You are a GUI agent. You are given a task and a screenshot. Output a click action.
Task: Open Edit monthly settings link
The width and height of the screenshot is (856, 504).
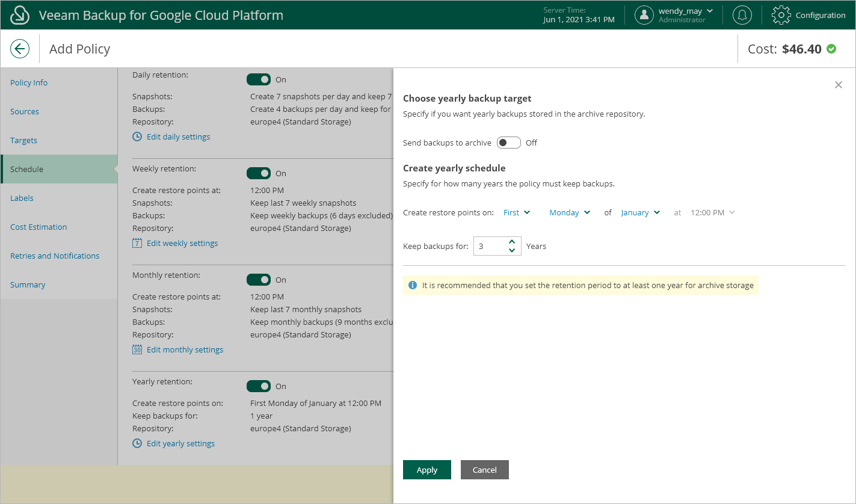tap(185, 349)
